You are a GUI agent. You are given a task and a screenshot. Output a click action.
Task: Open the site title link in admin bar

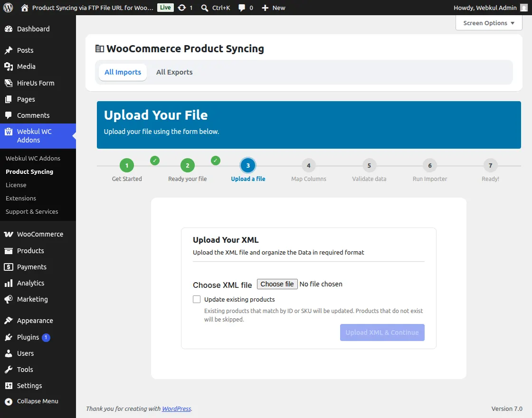(93, 8)
